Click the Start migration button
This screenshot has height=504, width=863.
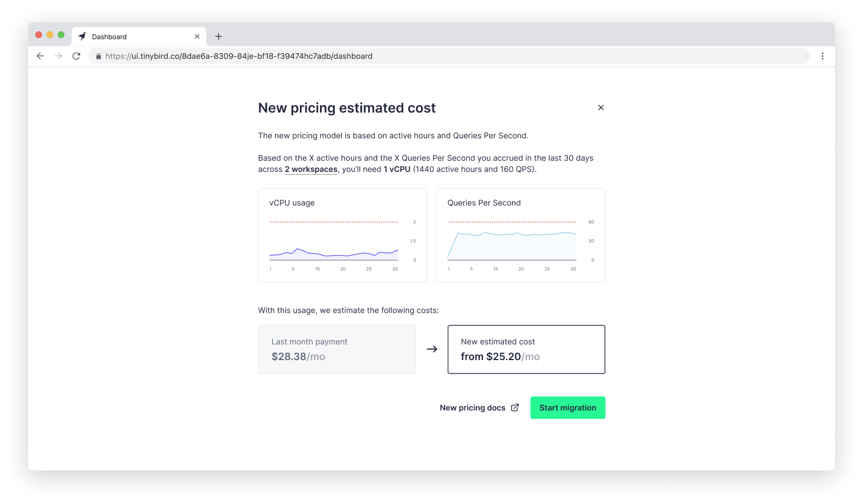pyautogui.click(x=568, y=408)
